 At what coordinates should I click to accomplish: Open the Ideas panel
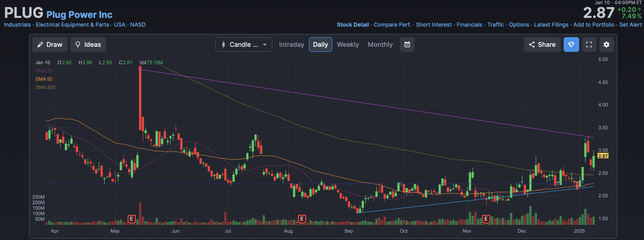88,45
